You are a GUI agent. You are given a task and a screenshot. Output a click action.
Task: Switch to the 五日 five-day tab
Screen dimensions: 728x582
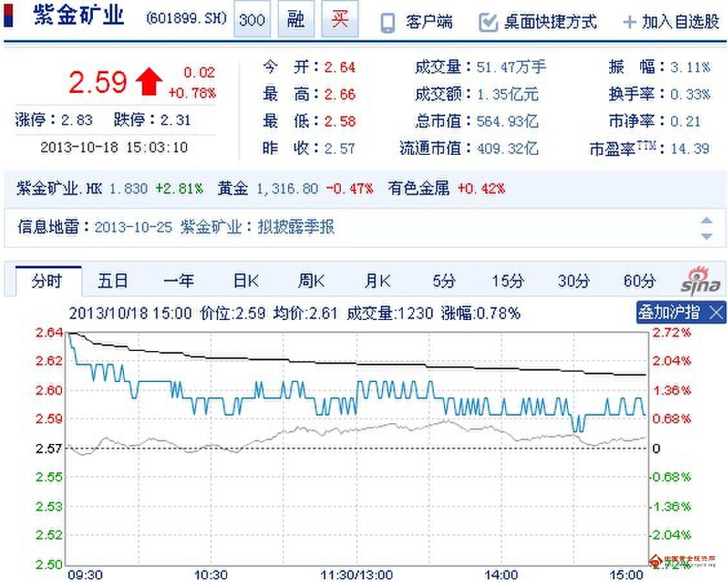tap(113, 281)
